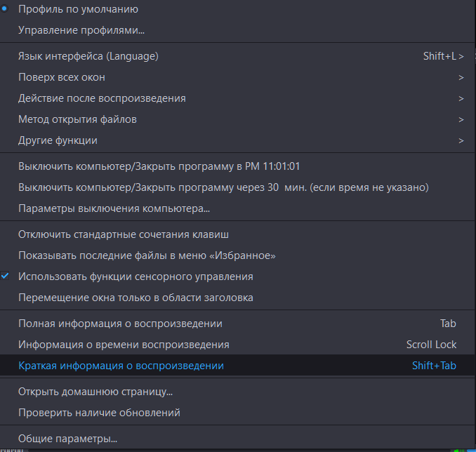Open the file opening method submenu
Screen dimensions: 476x452
pyautogui.click(x=77, y=119)
